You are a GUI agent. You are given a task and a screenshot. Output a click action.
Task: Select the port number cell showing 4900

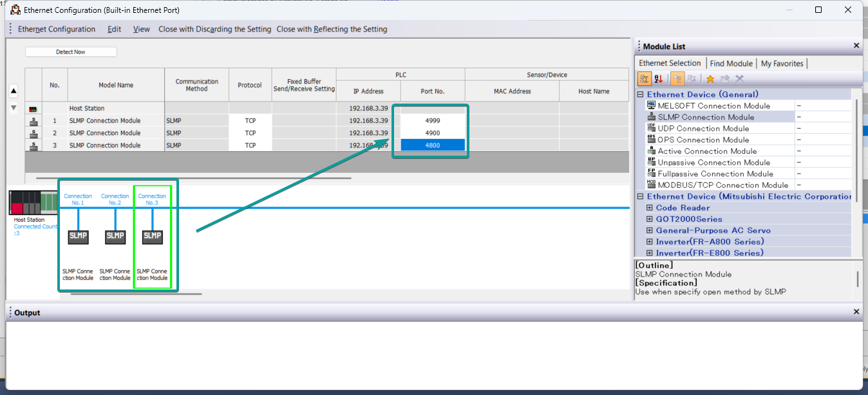[x=433, y=133]
